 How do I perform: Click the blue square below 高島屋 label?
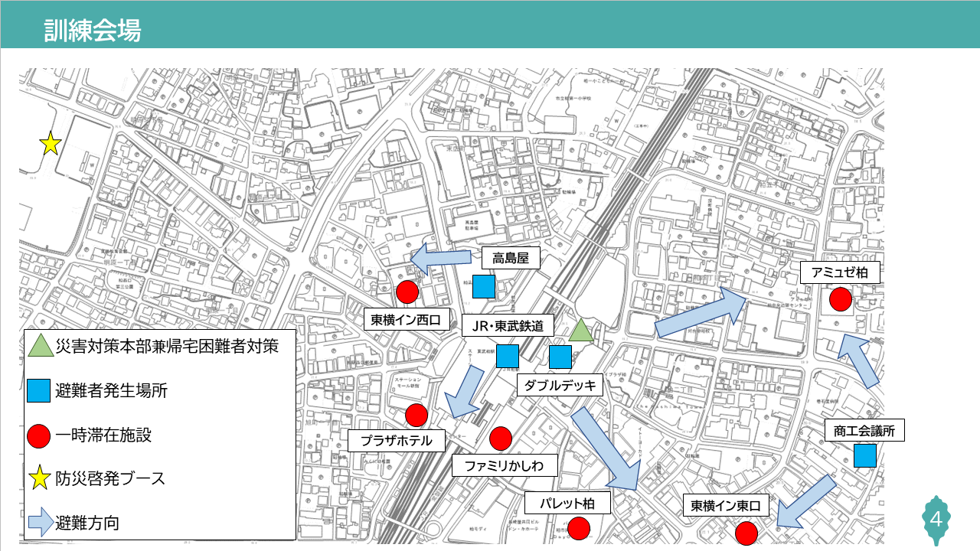[x=483, y=286]
